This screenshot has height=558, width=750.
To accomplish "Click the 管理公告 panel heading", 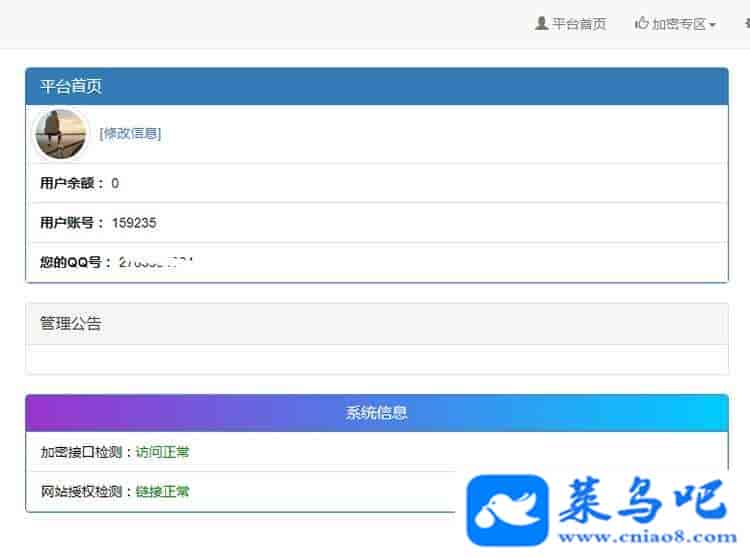I will (x=377, y=324).
